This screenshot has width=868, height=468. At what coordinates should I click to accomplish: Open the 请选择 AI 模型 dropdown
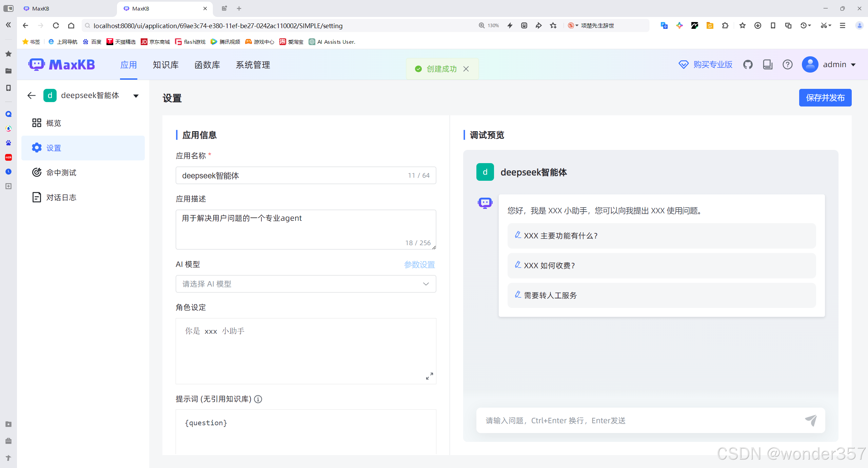tap(305, 284)
